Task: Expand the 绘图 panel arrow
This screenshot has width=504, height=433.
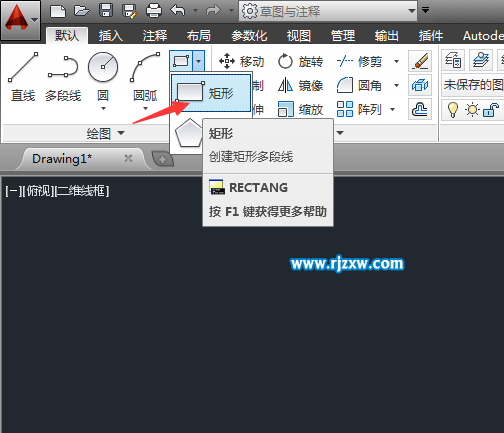Action: (121, 133)
